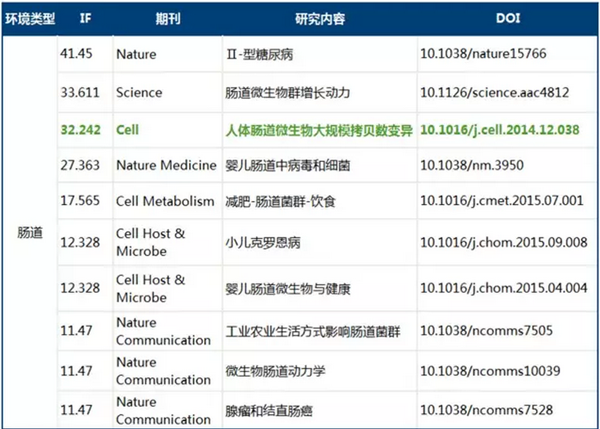The image size is (600, 429).
Task: Open DOI link 10.1038/nm.3950
Action: [x=470, y=164]
